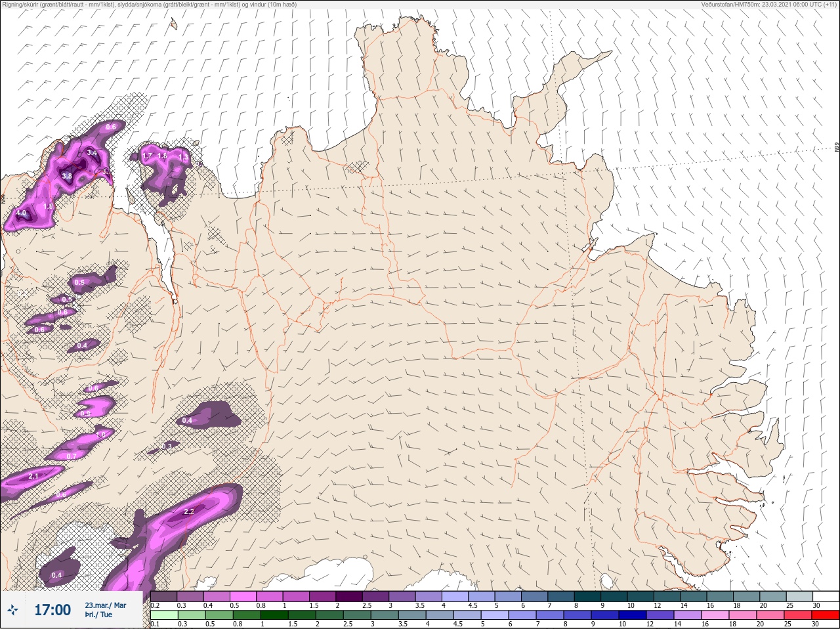The image size is (840, 629).
Task: Click the 2.2 precipitation value on the map
Action: point(189,511)
